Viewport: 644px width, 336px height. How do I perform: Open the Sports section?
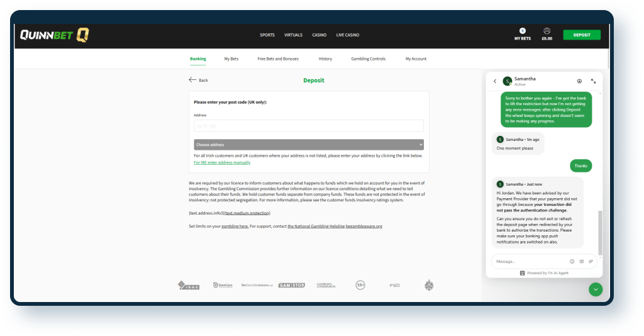(267, 35)
